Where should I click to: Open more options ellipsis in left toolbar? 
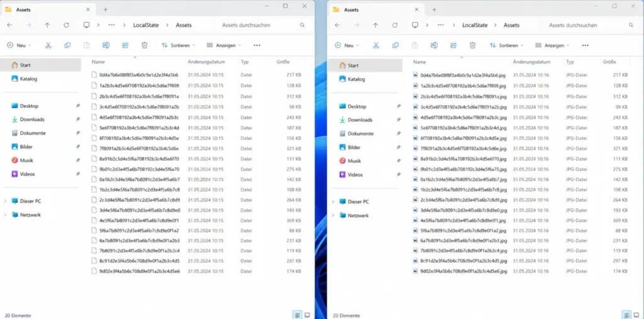pyautogui.click(x=257, y=45)
